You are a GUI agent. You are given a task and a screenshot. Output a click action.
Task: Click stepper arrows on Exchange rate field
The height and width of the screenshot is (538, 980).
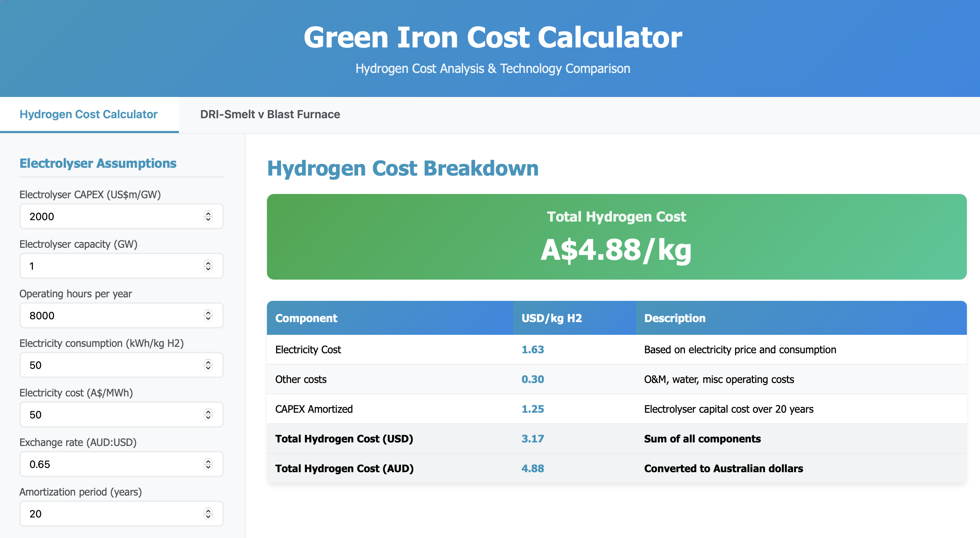click(x=208, y=464)
